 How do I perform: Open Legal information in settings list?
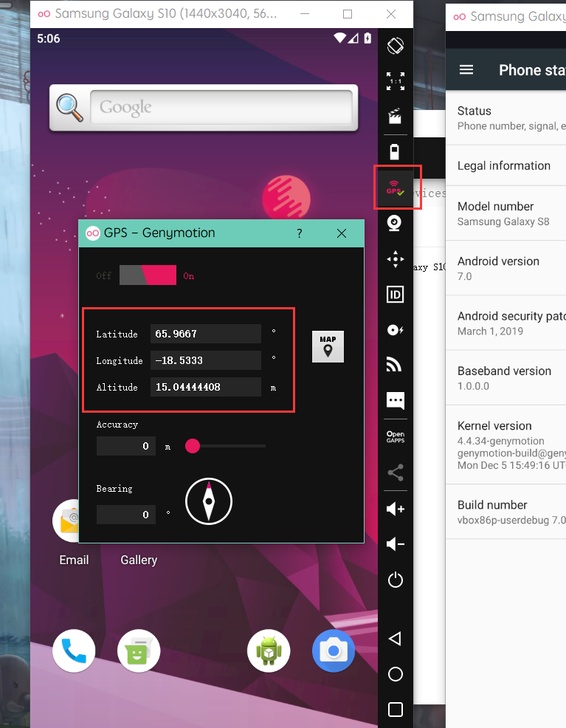505,165
